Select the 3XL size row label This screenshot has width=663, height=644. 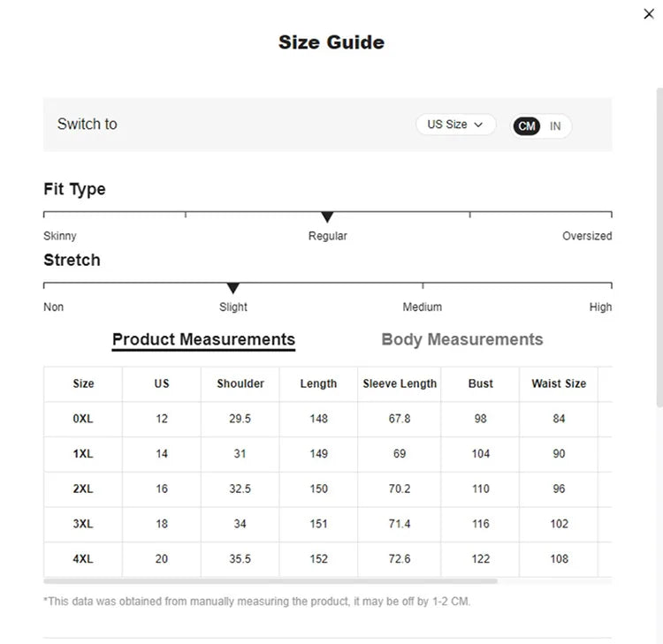pyautogui.click(x=83, y=524)
